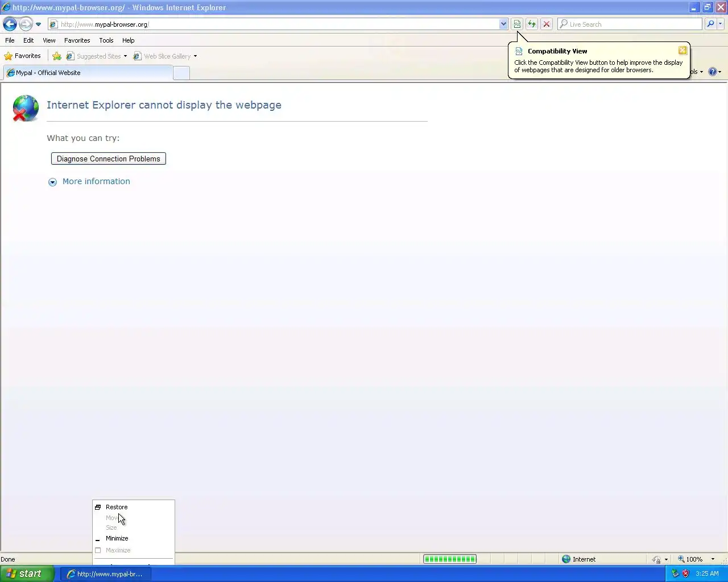
Task: Refresh the page with the green arrows
Action: tap(532, 24)
